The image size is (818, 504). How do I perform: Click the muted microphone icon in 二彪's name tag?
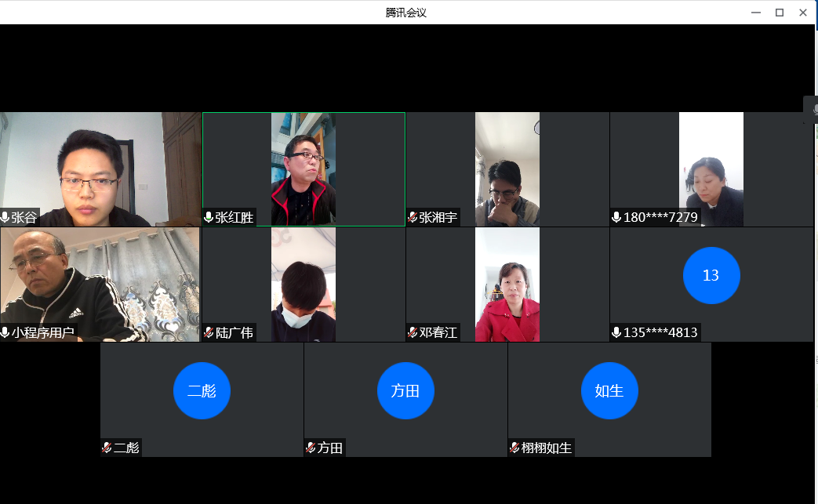point(107,448)
